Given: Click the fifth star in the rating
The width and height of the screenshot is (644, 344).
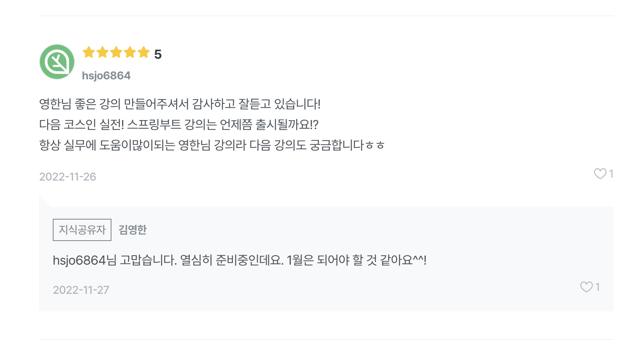Looking at the screenshot, I should [x=144, y=53].
